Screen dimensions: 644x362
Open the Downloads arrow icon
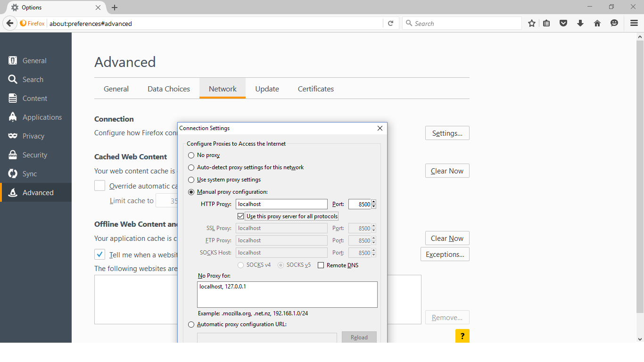point(580,23)
